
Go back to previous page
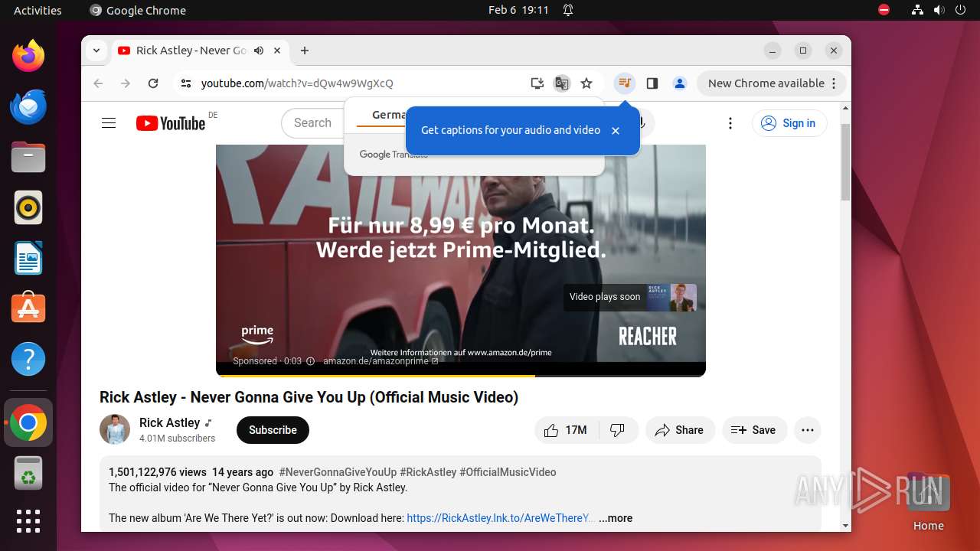98,83
